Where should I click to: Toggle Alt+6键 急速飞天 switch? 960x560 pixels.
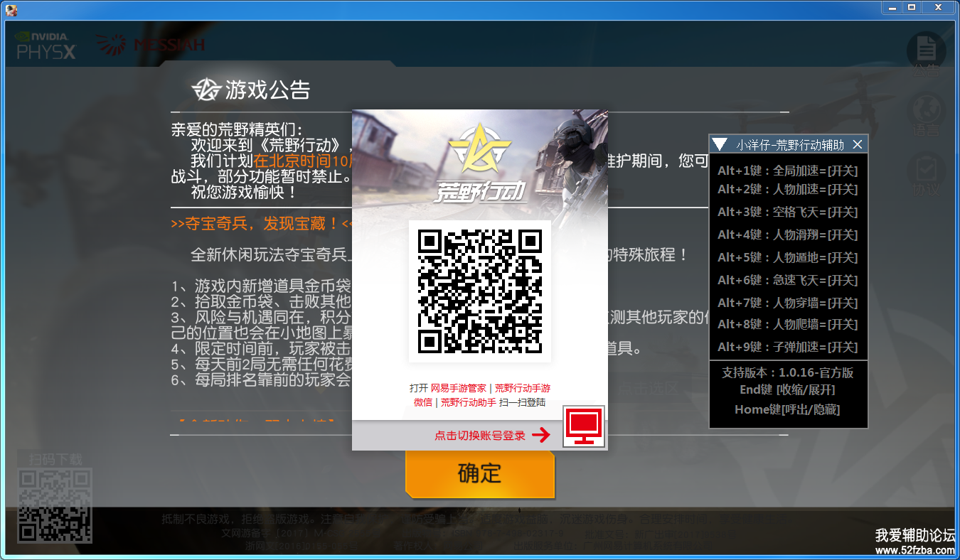[788, 280]
